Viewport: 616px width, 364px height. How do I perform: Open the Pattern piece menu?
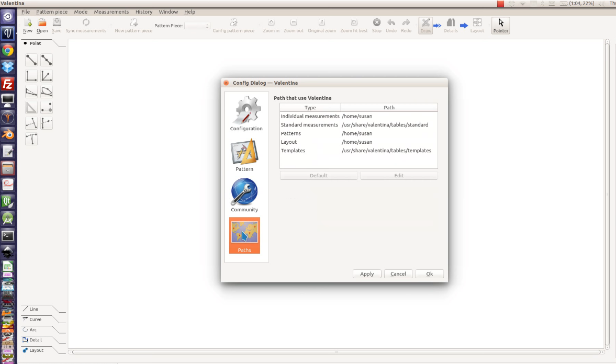click(x=52, y=12)
